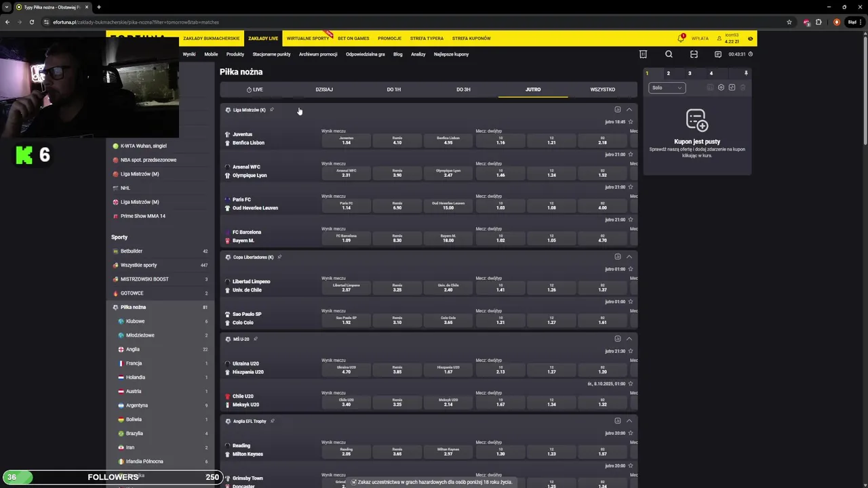Favorite the FC Barcelona vs Bayern M. match
This screenshot has width=868, height=488.
click(631, 220)
